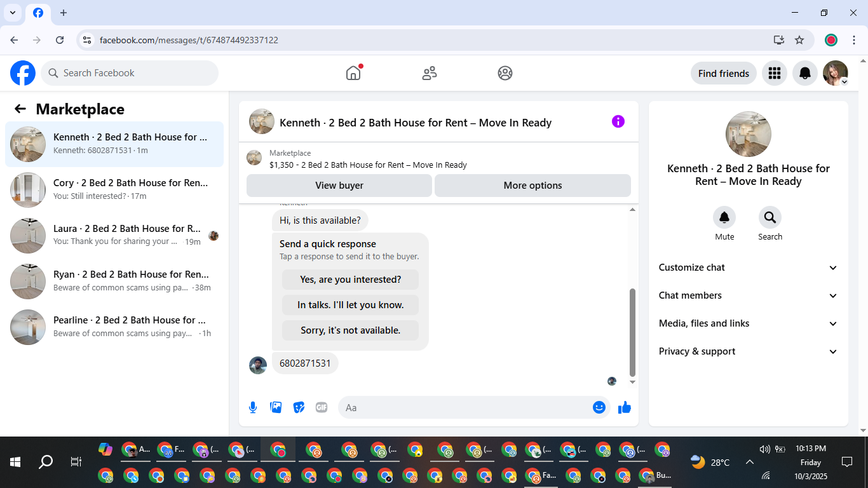Viewport: 868px width, 488px height.
Task: Open Windows taskbar search
Action: pos(46,462)
